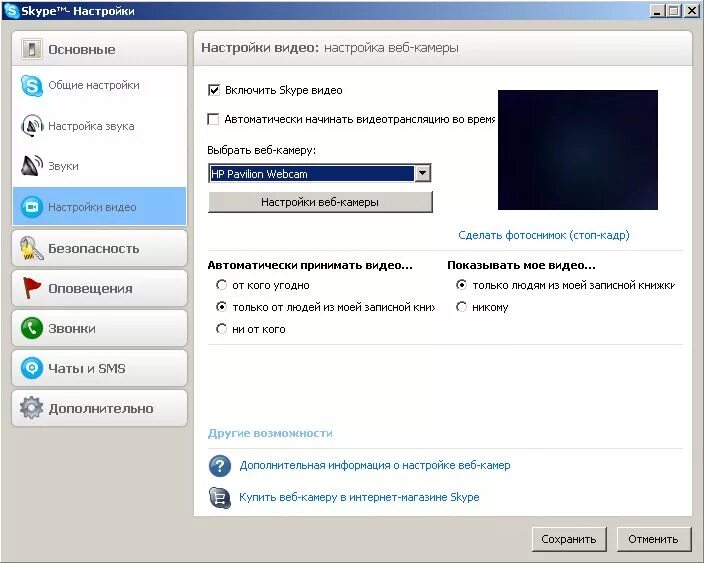The width and height of the screenshot is (704, 563).
Task: Click the Skype logo in title bar
Action: click(x=11, y=10)
